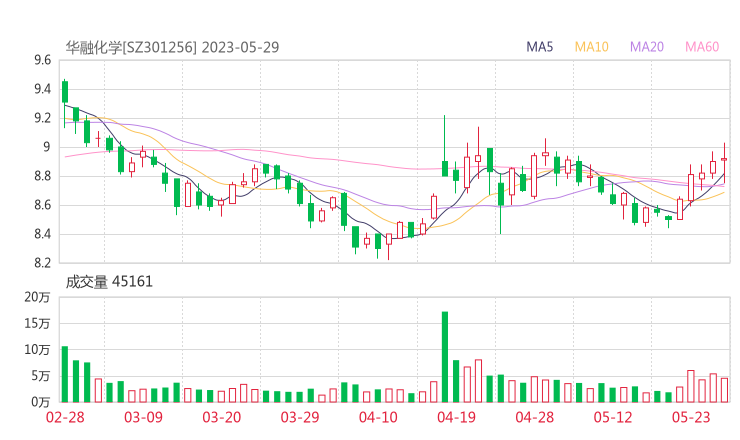Click the last red volume bar on the right
740x440 pixels.
click(724, 390)
